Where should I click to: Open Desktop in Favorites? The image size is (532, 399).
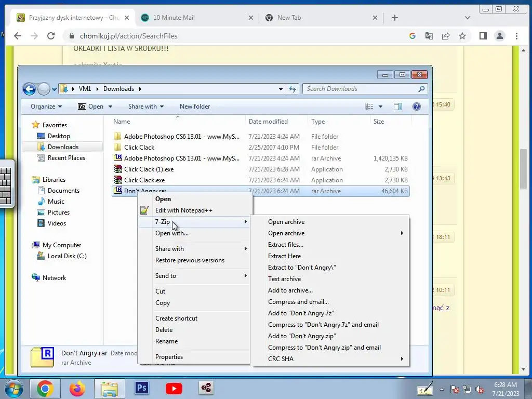pyautogui.click(x=58, y=136)
